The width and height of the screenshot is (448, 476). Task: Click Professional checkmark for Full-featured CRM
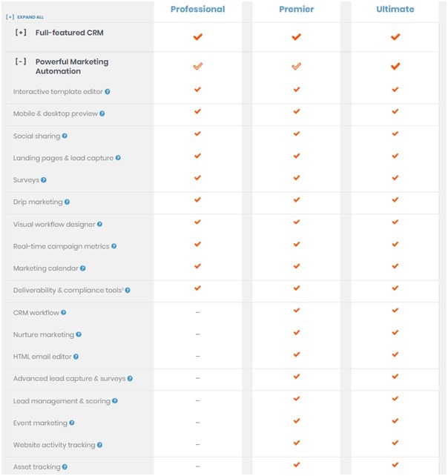[x=198, y=37]
